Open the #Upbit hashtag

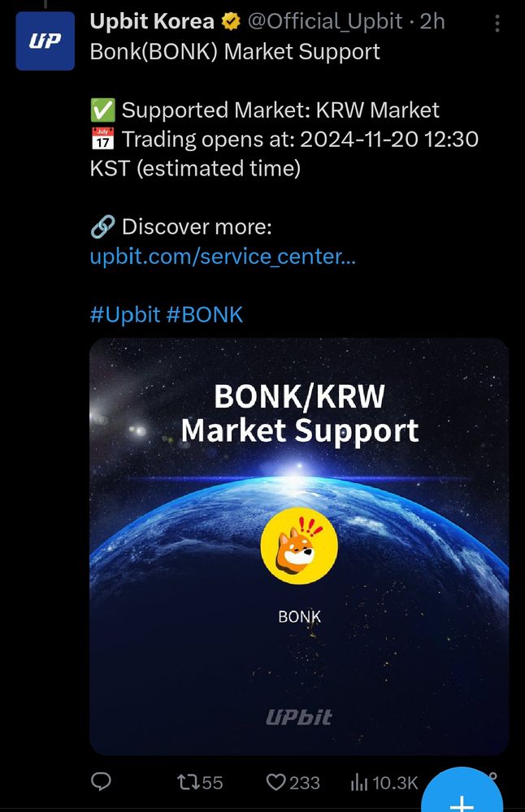(125, 314)
